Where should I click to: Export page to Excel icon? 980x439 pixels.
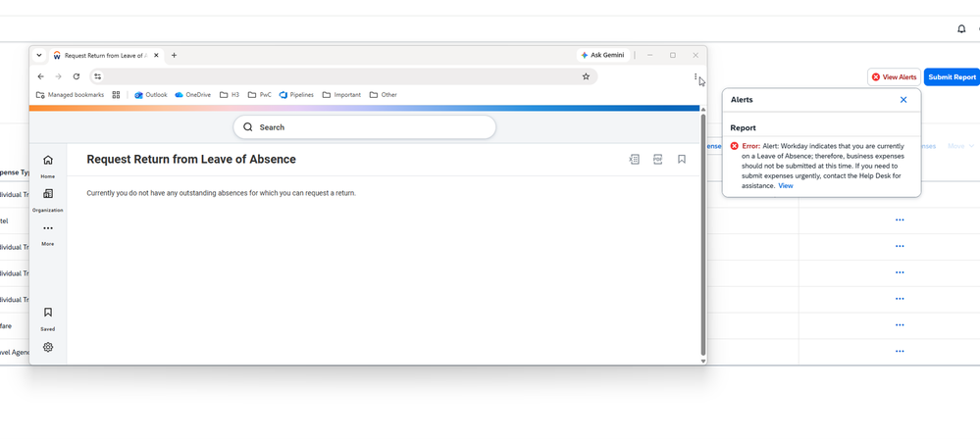(634, 160)
